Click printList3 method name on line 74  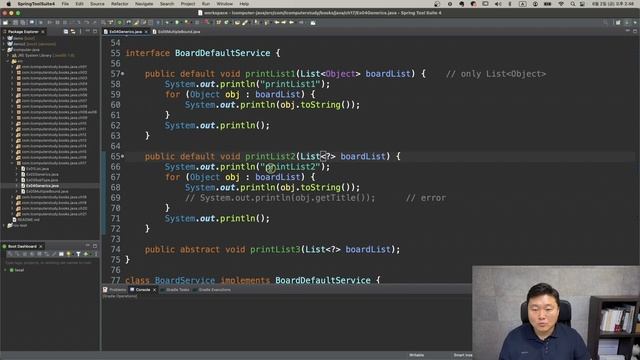point(275,249)
